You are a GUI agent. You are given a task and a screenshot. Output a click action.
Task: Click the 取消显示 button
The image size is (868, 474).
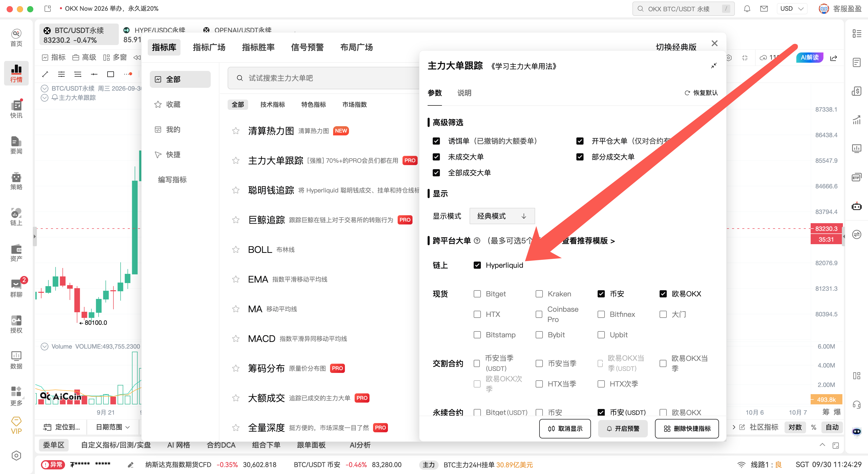[565, 428]
